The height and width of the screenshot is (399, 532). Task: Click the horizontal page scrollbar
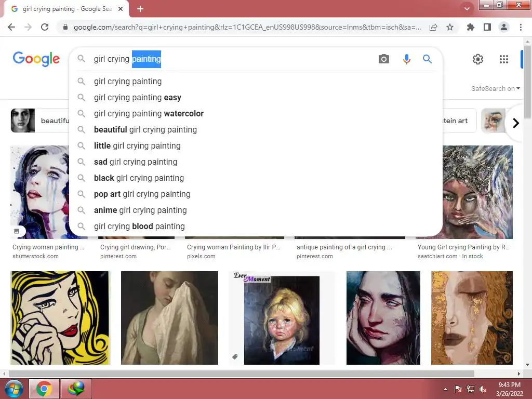point(241,374)
